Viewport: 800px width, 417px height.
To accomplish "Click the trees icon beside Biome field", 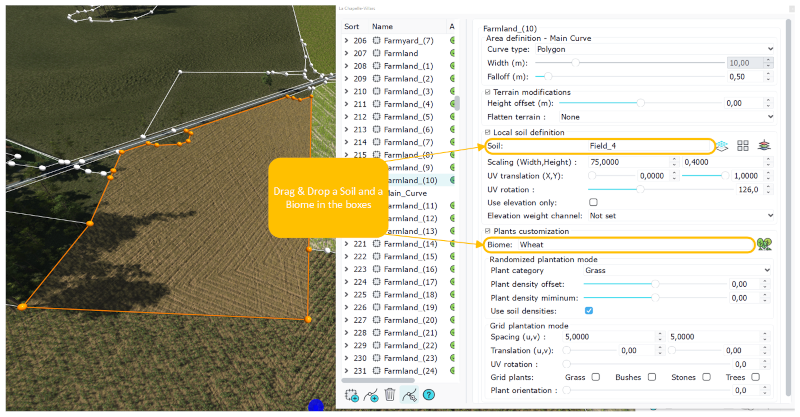I will (765, 244).
